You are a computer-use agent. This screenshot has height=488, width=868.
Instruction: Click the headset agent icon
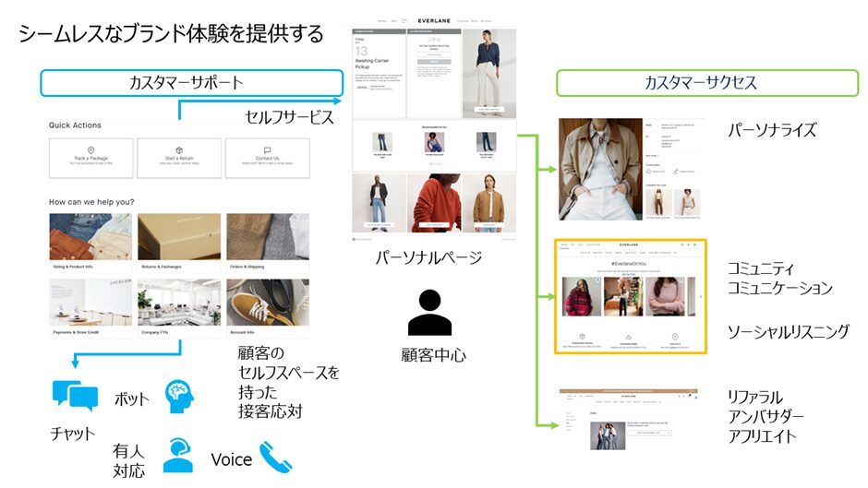[176, 456]
